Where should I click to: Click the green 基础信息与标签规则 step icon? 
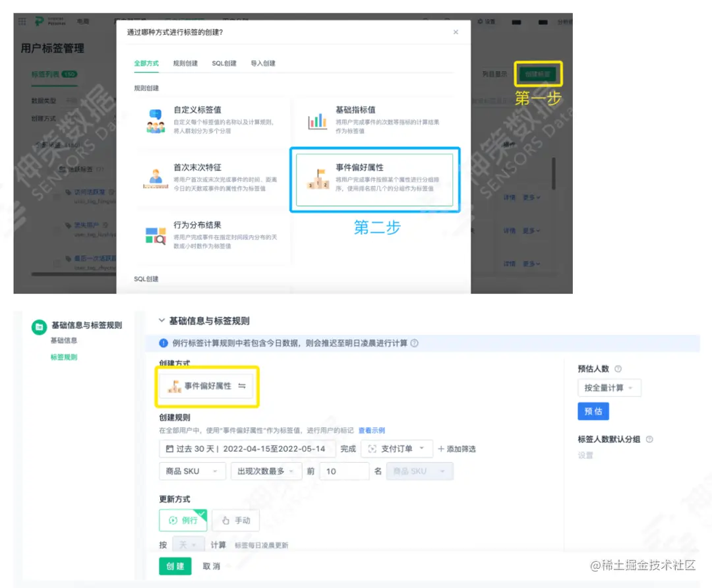tap(39, 327)
